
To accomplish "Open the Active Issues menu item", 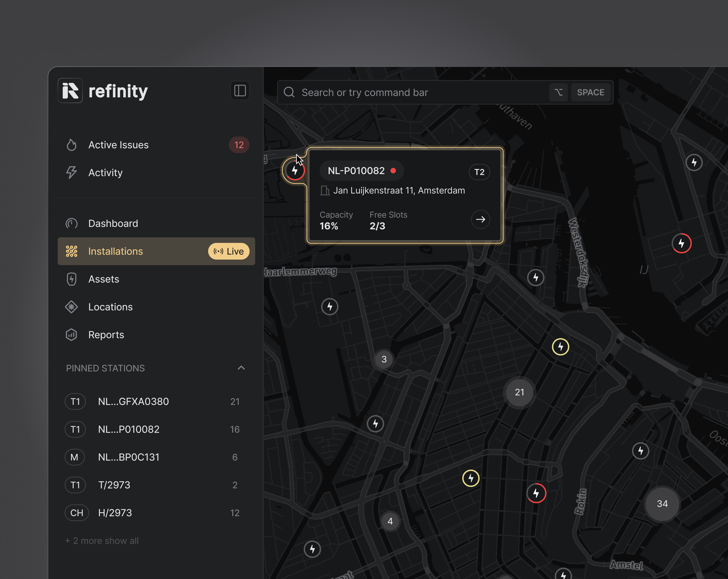I will tap(156, 145).
